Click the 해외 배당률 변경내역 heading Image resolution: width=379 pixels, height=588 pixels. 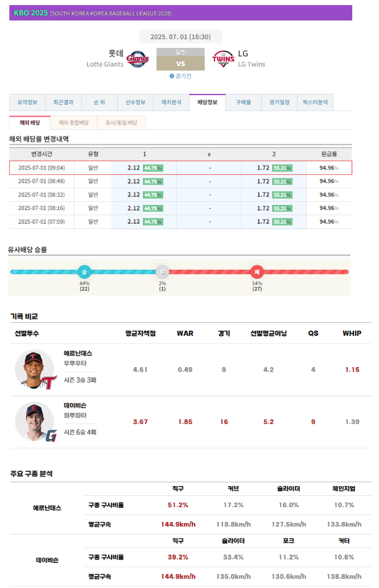(39, 139)
